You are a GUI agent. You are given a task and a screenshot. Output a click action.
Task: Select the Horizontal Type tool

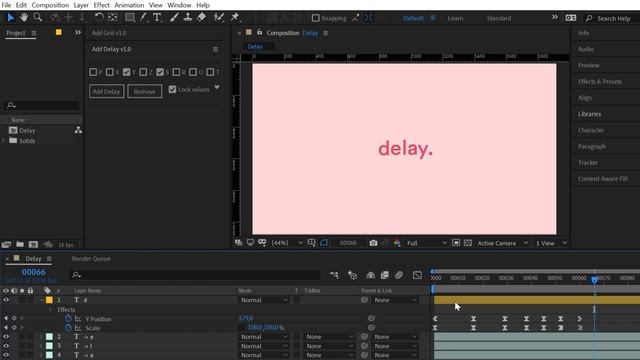157,18
